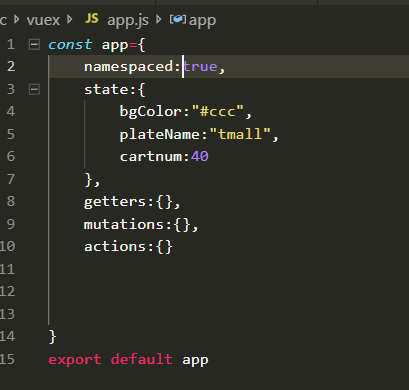This screenshot has width=409, height=390.
Task: Click the number 40 on line 6
Action: point(200,156)
